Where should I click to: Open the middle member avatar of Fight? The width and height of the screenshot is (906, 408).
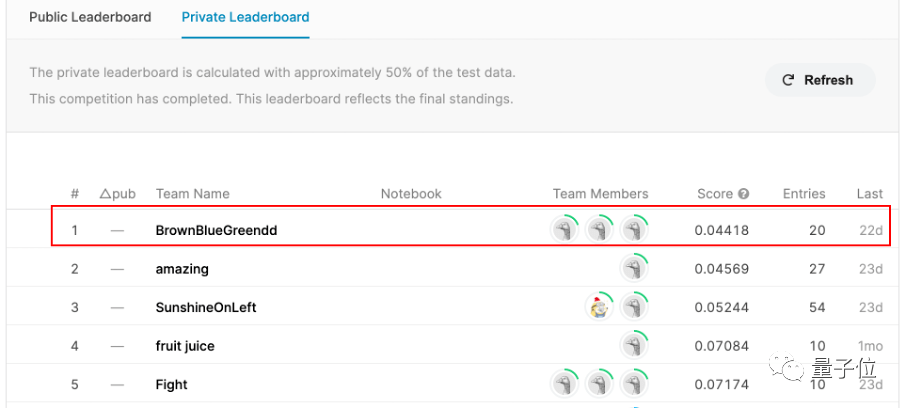599,384
